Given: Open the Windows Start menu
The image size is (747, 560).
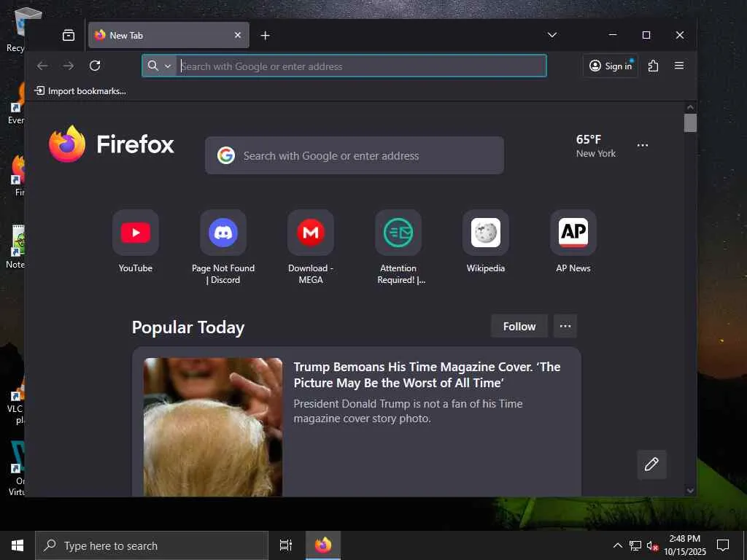Looking at the screenshot, I should point(18,545).
